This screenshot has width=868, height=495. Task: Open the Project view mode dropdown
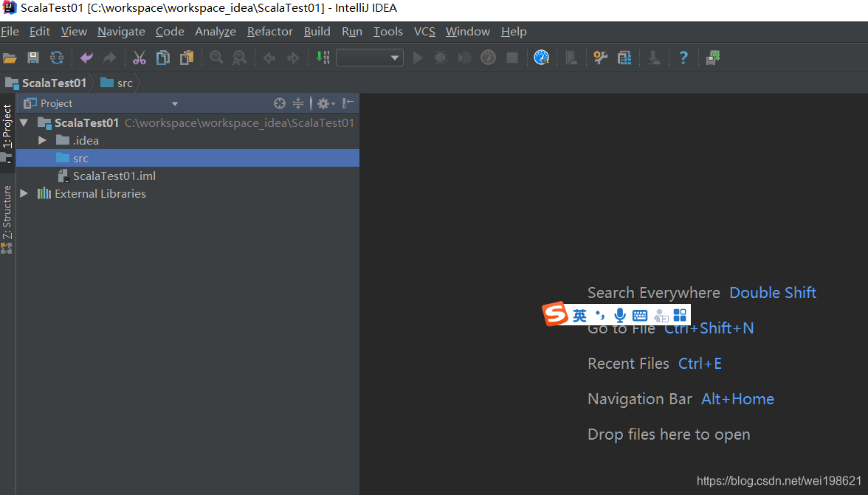[x=174, y=103]
